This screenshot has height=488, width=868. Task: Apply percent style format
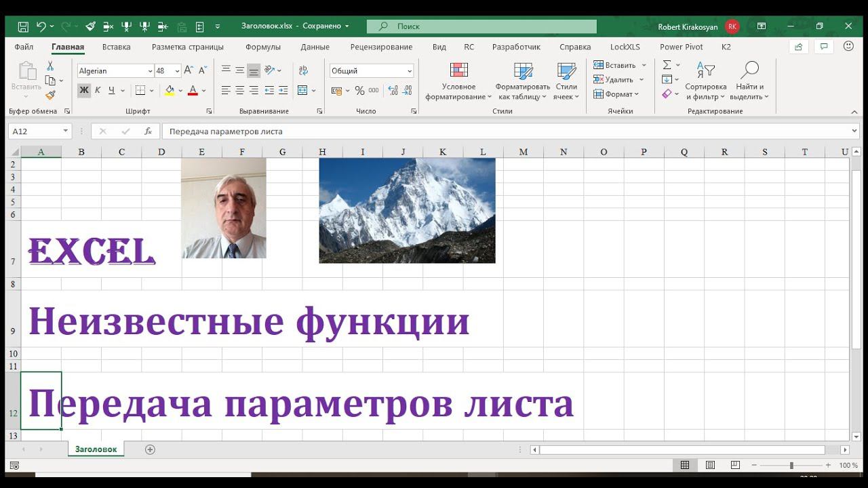click(x=359, y=90)
